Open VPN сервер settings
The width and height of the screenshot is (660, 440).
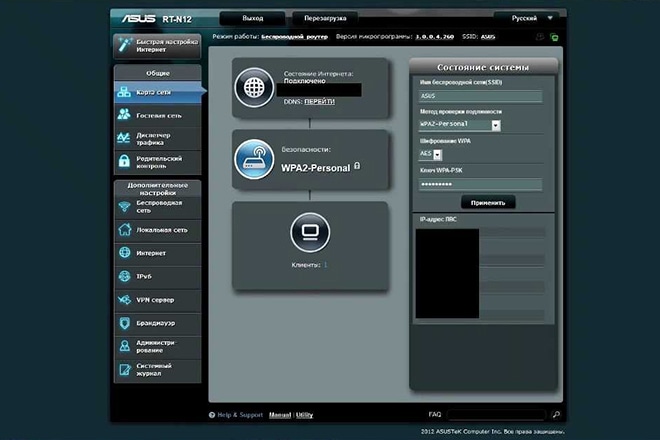tap(158, 299)
